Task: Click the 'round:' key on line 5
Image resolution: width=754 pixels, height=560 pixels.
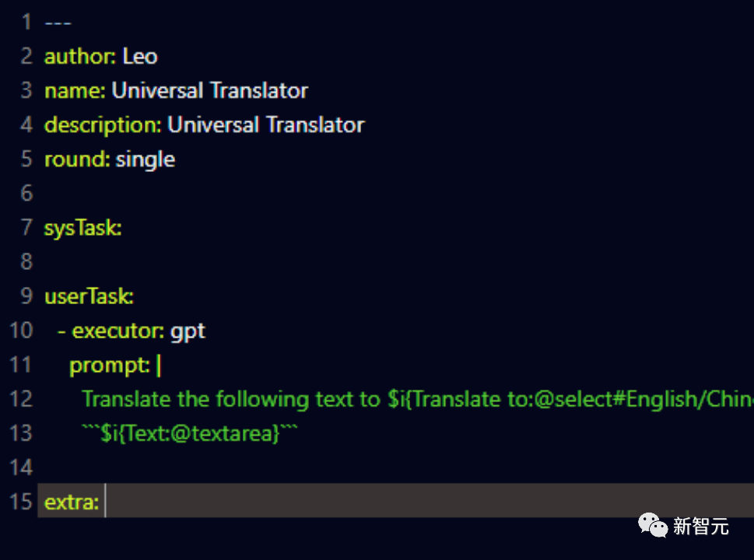Action: click(x=77, y=159)
